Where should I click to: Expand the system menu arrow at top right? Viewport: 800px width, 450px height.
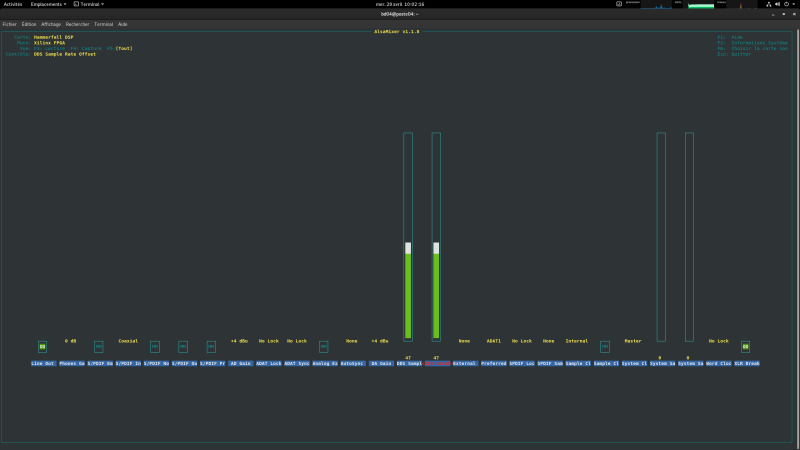tap(794, 4)
